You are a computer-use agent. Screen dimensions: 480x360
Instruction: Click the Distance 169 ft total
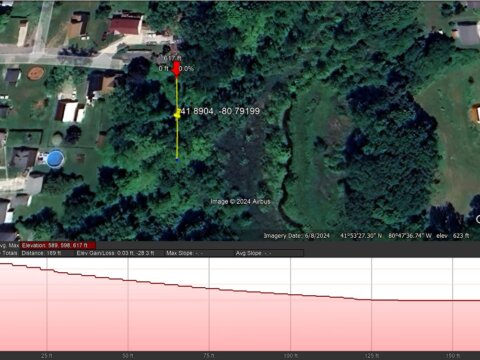(41, 253)
